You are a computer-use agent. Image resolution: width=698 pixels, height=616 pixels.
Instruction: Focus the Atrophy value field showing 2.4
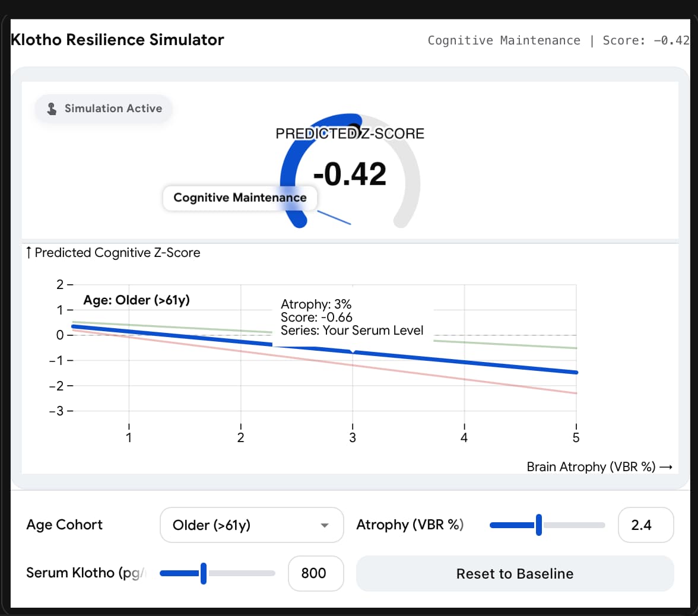(x=645, y=525)
